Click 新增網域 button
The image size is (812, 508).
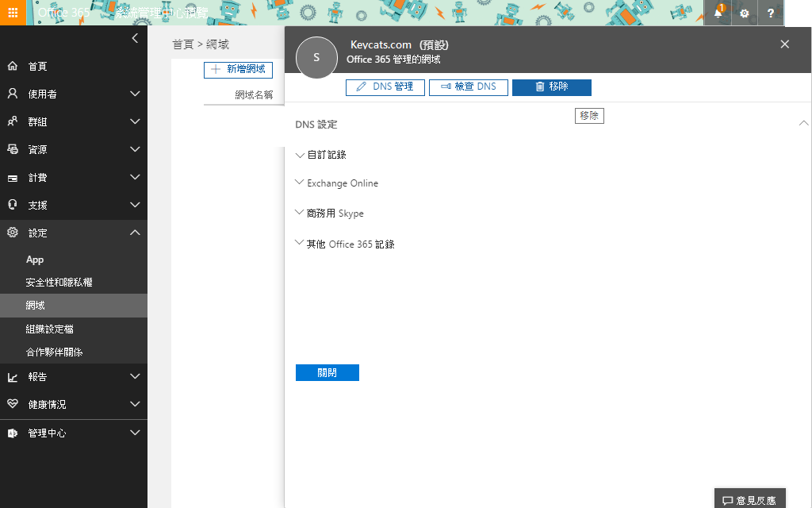(x=238, y=70)
